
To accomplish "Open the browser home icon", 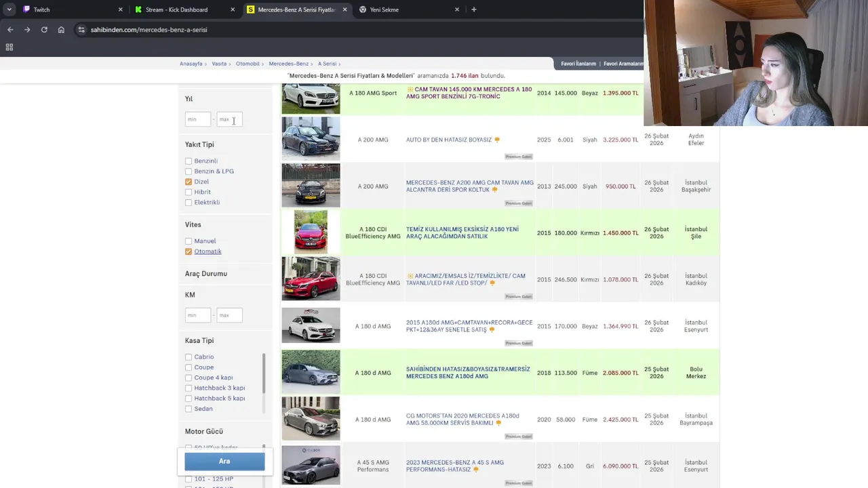I will (61, 30).
